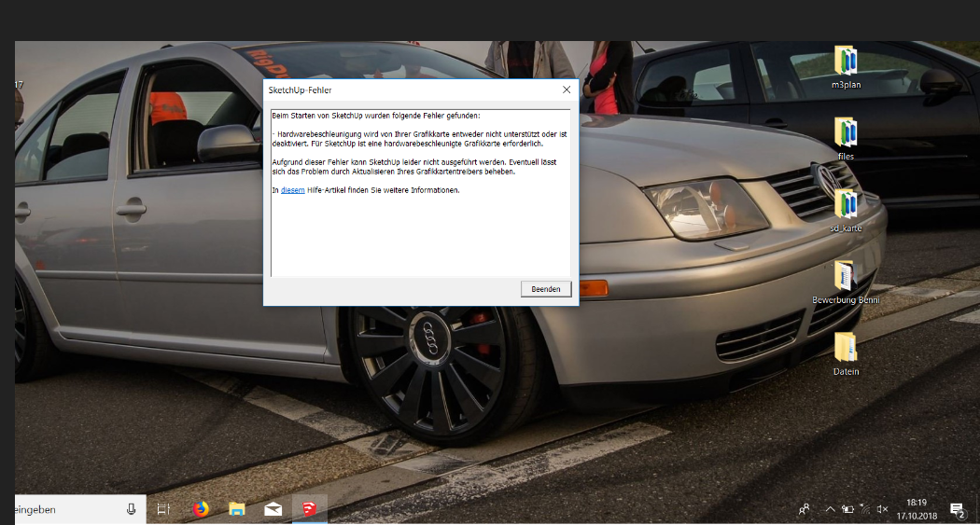Click the SketchUp taskbar icon
This screenshot has height=525, width=980.
point(309,509)
